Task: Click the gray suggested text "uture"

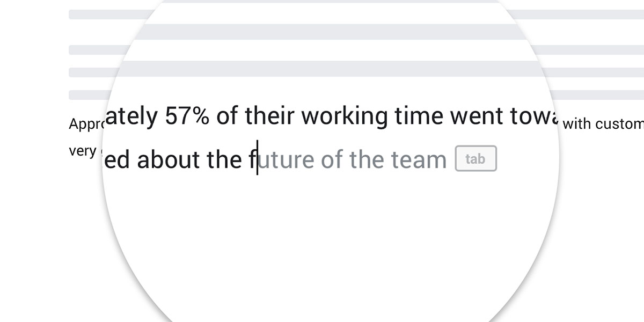Action: point(286,160)
